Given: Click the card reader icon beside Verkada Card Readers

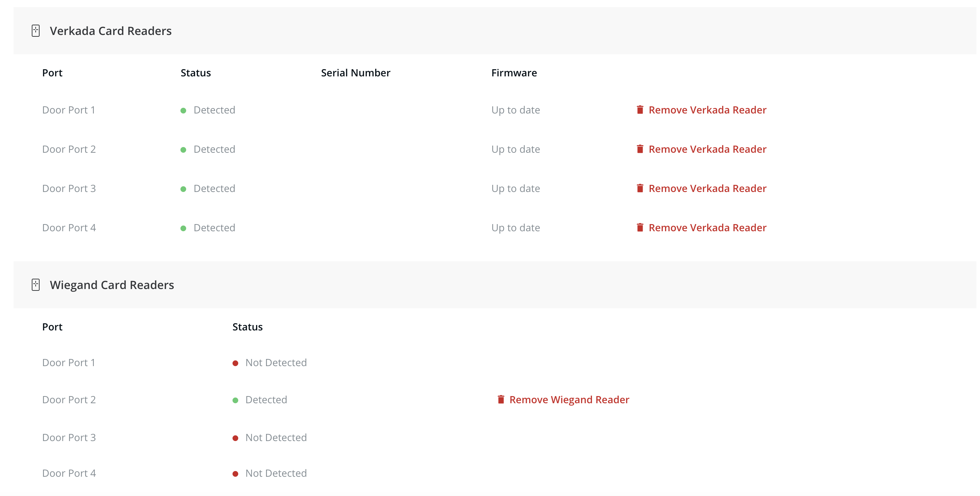Looking at the screenshot, I should point(36,31).
